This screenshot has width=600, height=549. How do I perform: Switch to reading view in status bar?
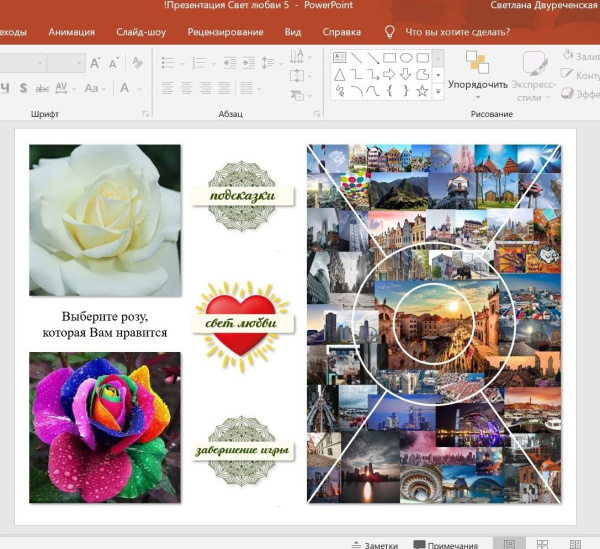point(574,544)
